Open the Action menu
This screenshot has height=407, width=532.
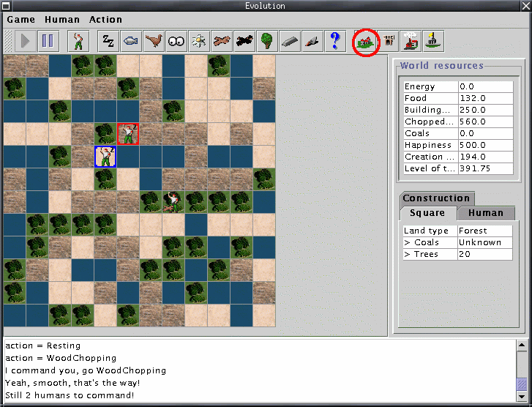(x=106, y=20)
